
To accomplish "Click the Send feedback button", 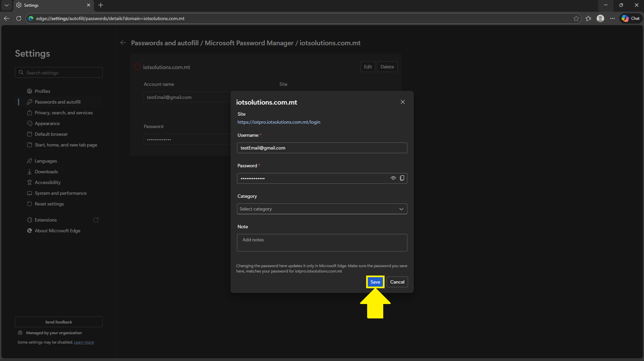I will point(59,322).
